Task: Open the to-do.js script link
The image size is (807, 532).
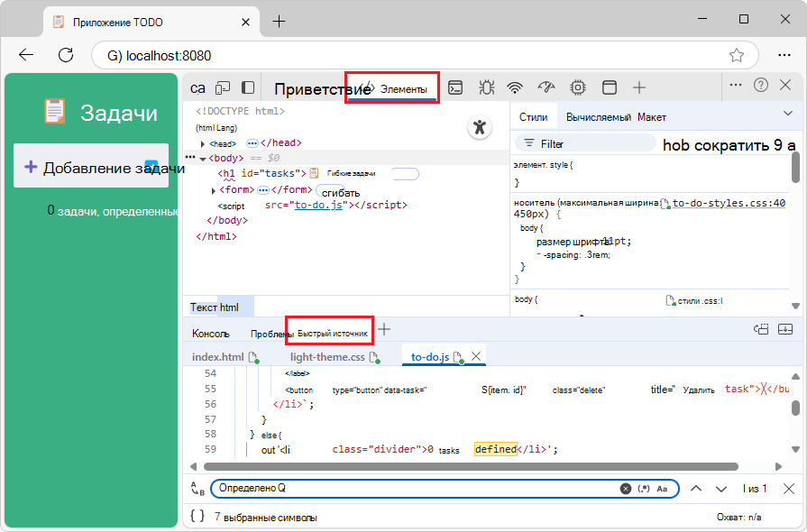Action: (x=318, y=205)
